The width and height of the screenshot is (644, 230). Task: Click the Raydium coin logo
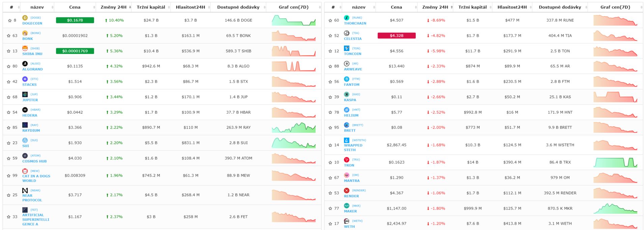(x=25, y=125)
